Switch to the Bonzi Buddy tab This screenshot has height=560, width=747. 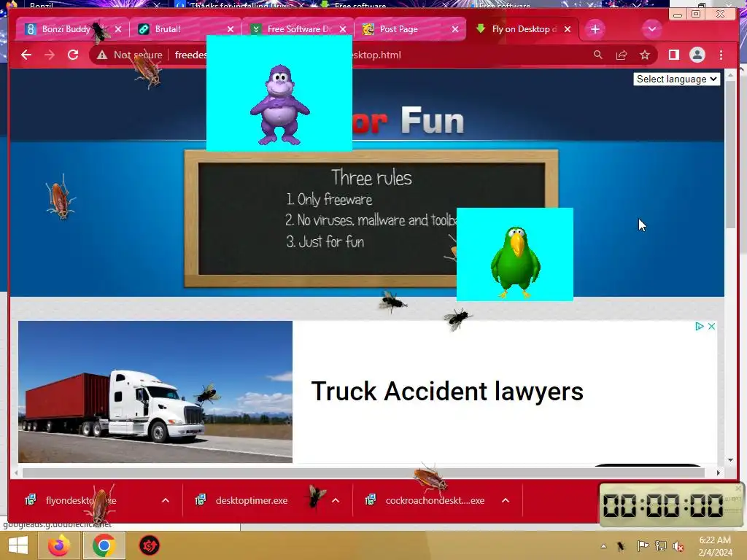66,29
